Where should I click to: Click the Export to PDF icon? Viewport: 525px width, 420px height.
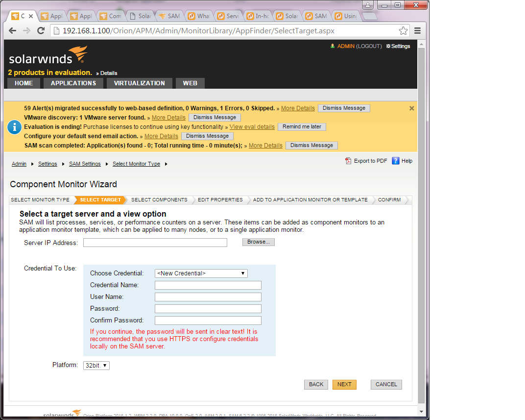pos(348,161)
